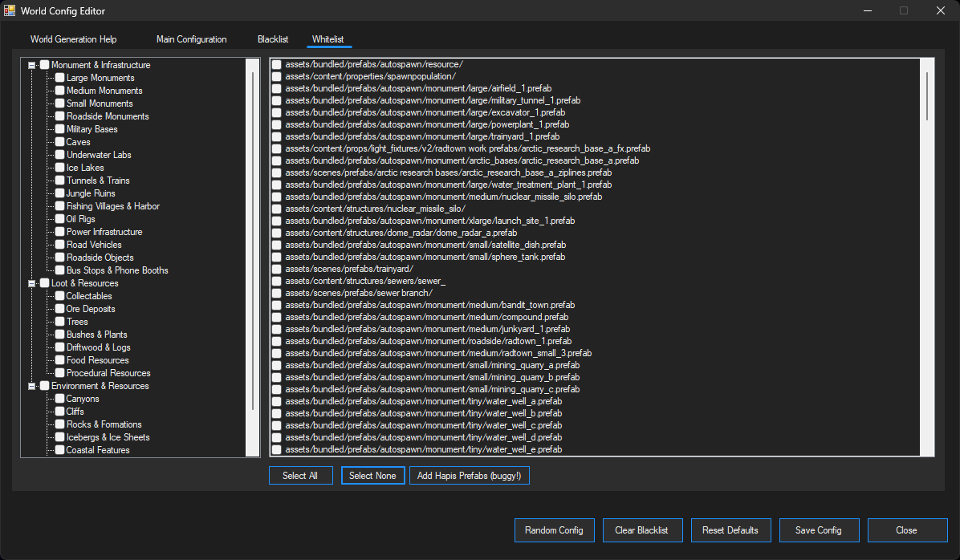
Task: Click the Select All button
Action: 300,475
